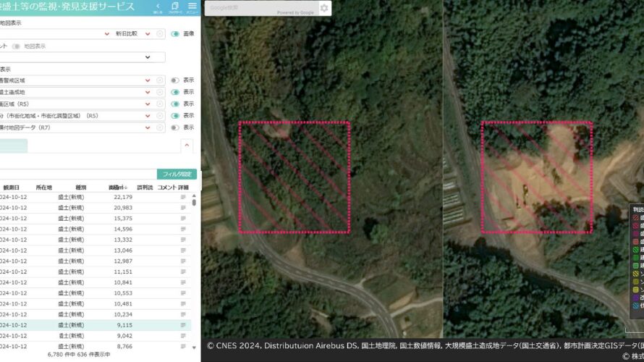
Task: Click the table vertical scrollbar handle
Action: (x=194, y=203)
